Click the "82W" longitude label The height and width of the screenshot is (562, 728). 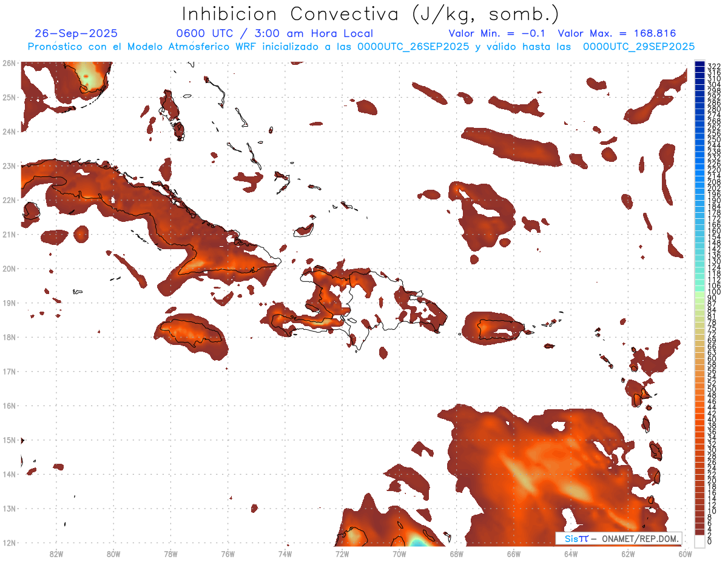tap(56, 554)
